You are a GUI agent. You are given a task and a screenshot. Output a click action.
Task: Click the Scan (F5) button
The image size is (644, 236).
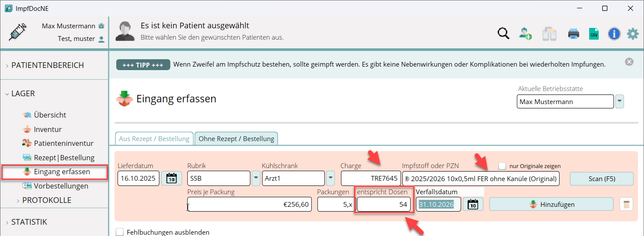[601, 179]
